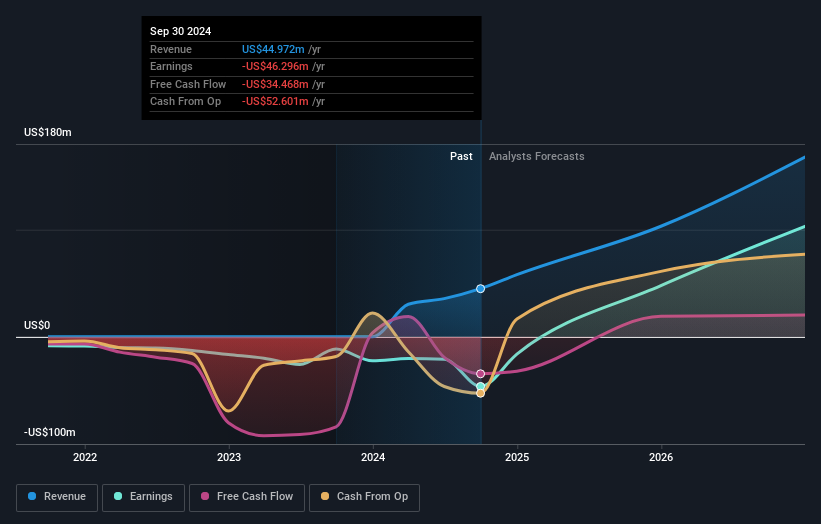The width and height of the screenshot is (821, 524).
Task: Click the -US$46.296m earnings value
Action: 275,66
